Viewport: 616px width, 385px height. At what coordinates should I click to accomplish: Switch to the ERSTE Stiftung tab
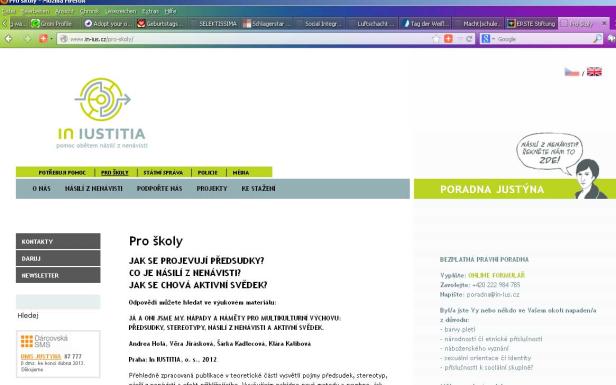pyautogui.click(x=532, y=24)
